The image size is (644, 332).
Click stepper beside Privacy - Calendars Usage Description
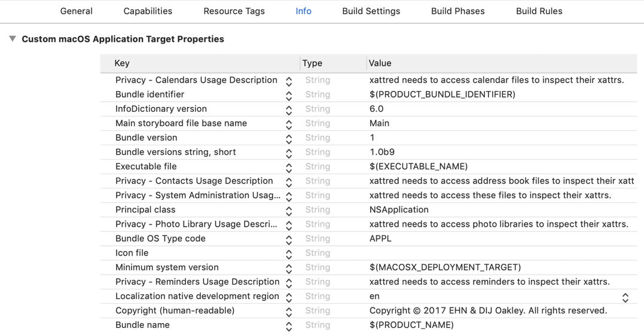pyautogui.click(x=289, y=80)
